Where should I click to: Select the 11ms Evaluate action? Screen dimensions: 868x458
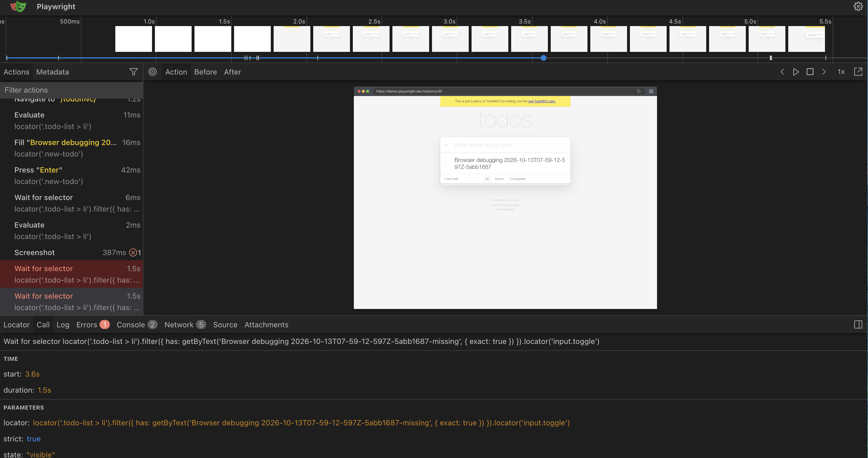[71, 121]
